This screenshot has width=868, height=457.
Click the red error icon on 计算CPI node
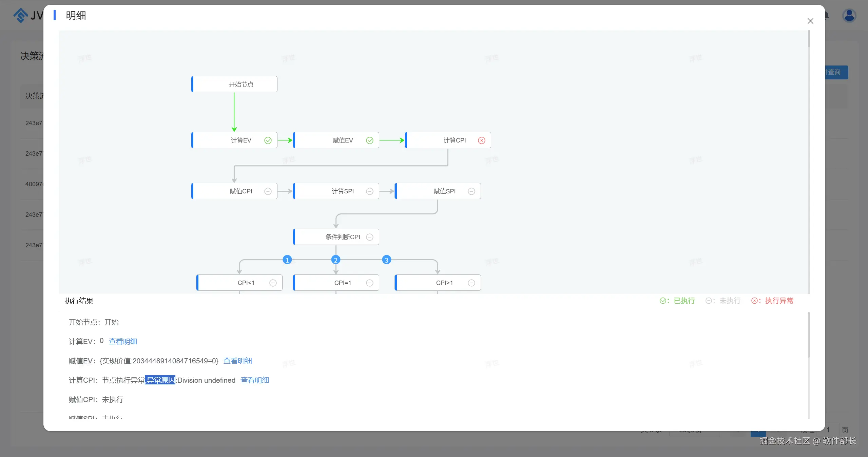tap(481, 140)
